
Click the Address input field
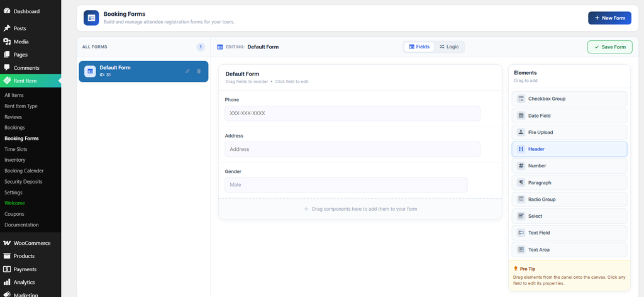point(352,149)
